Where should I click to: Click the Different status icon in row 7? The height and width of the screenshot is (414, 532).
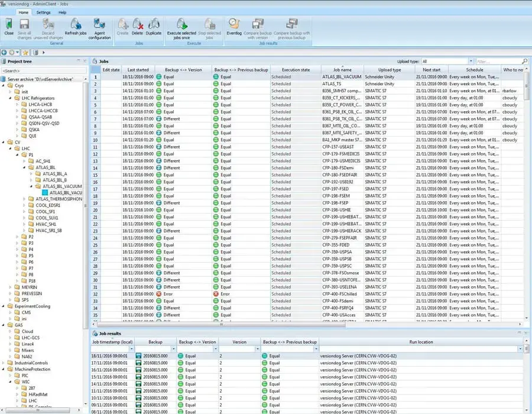[x=159, y=119]
